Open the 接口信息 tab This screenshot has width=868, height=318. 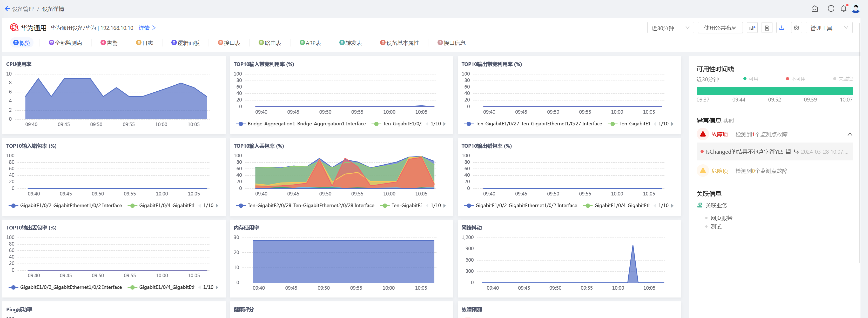(x=452, y=43)
